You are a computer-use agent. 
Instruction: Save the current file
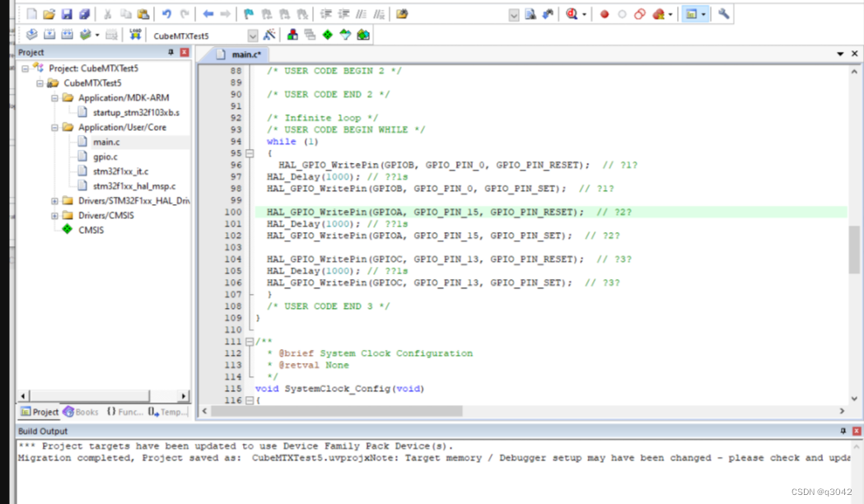pos(67,14)
